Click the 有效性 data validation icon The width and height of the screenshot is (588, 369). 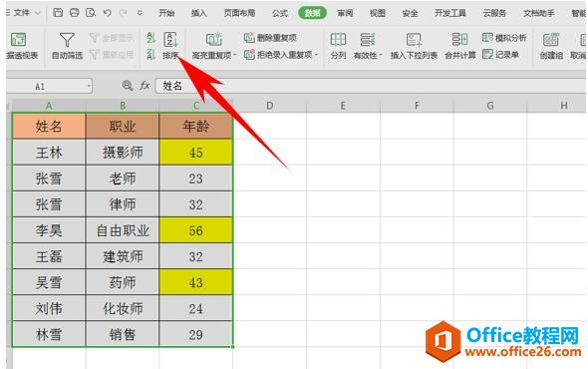tap(367, 40)
